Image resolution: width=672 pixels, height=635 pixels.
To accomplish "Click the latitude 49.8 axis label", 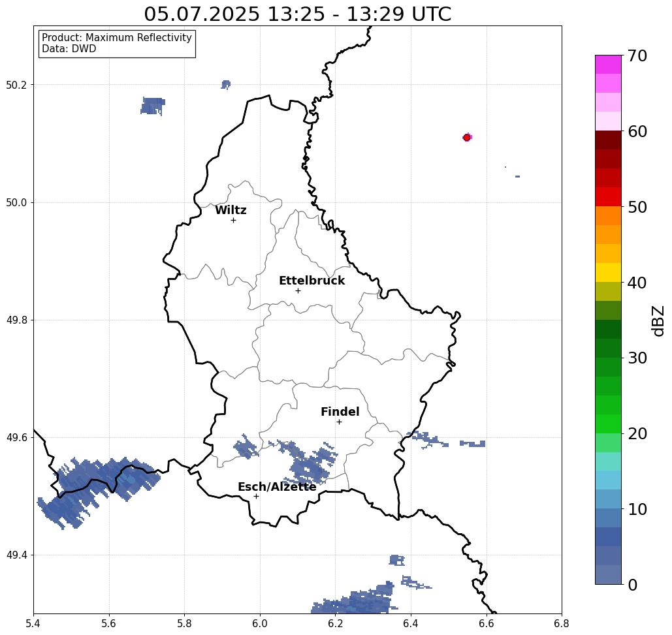I will pyautogui.click(x=16, y=320).
